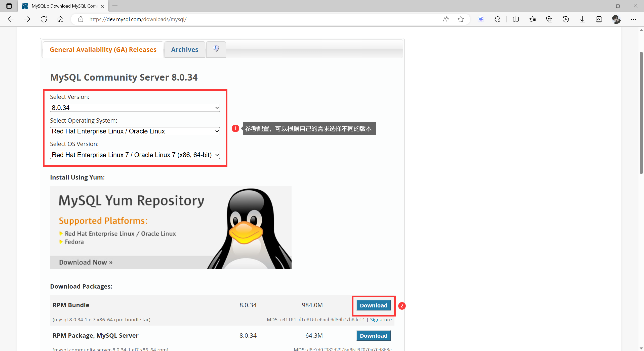The image size is (644, 351).
Task: Click the page vertical scrollbar thumb
Action: click(641, 113)
